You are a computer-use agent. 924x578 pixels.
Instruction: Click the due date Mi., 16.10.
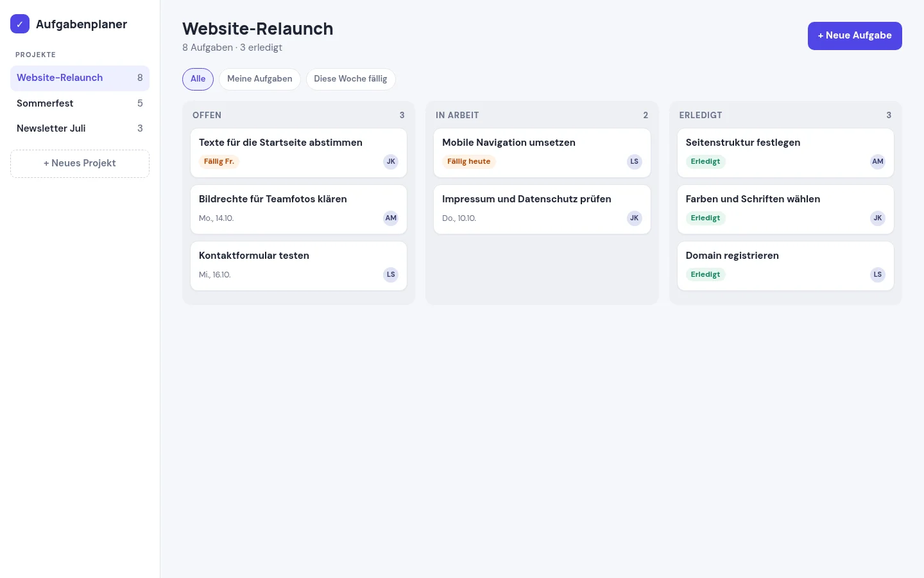[x=215, y=275]
